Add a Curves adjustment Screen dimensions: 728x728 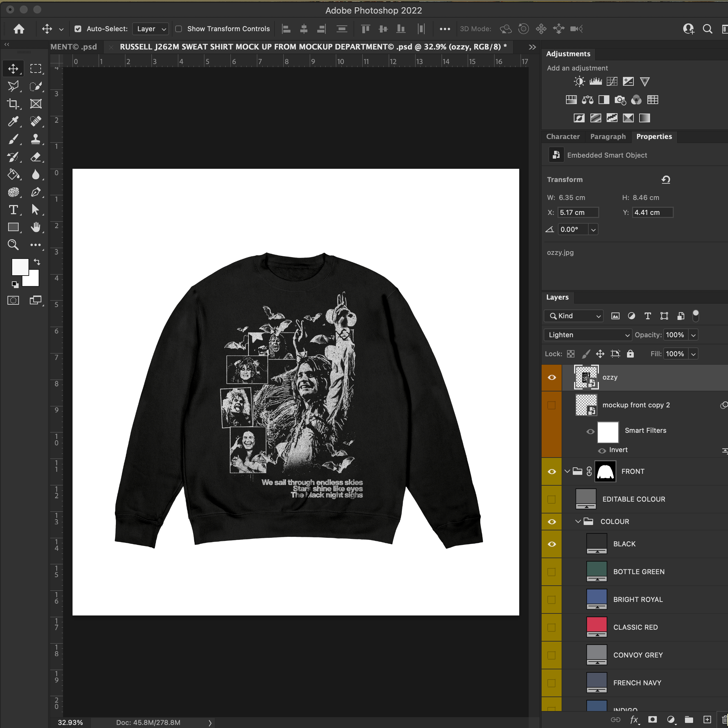612,81
